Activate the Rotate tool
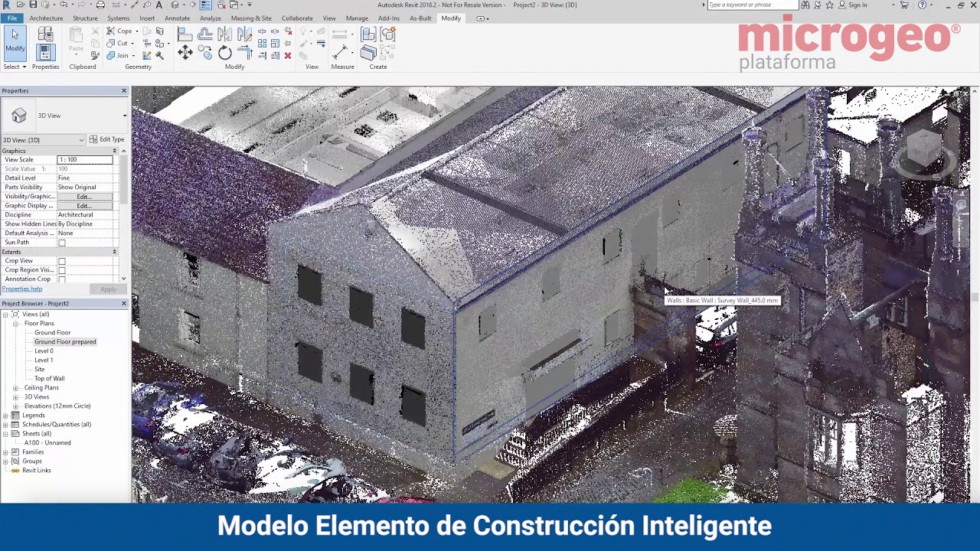980x551 pixels. pyautogui.click(x=224, y=52)
